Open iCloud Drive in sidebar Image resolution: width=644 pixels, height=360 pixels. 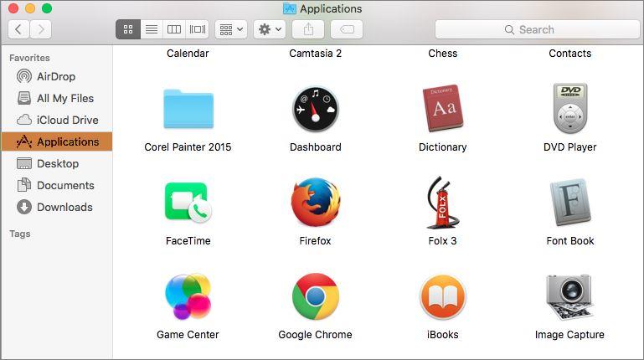(57, 120)
